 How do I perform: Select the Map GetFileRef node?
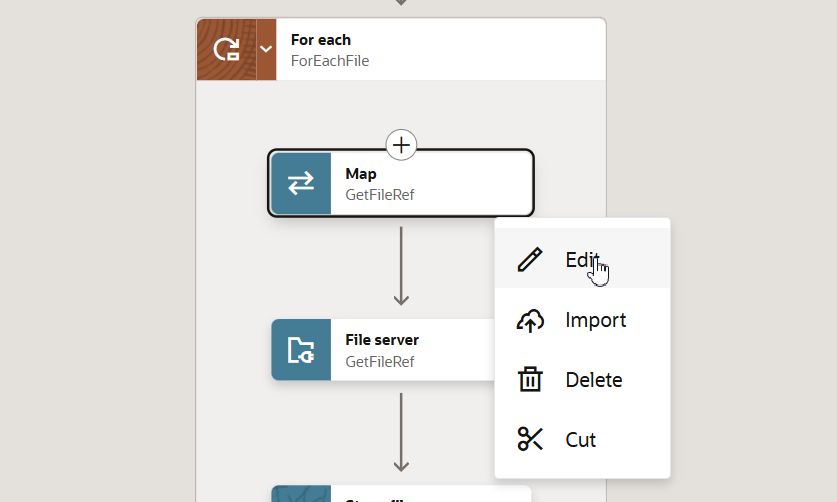coord(401,183)
